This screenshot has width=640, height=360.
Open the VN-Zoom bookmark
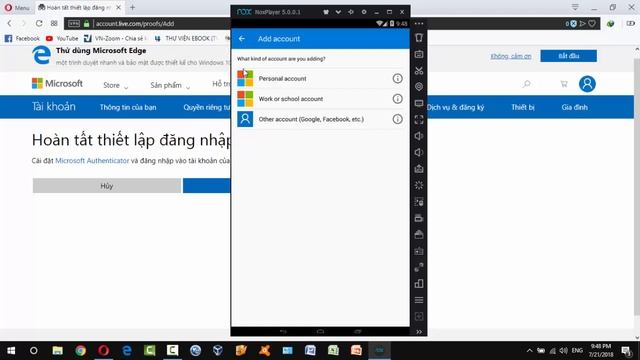point(114,38)
